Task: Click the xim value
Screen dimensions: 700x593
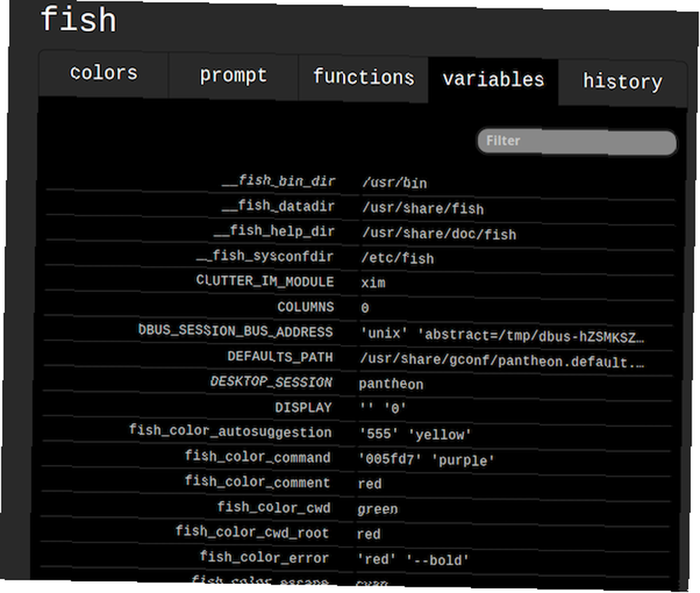Action: (x=373, y=283)
